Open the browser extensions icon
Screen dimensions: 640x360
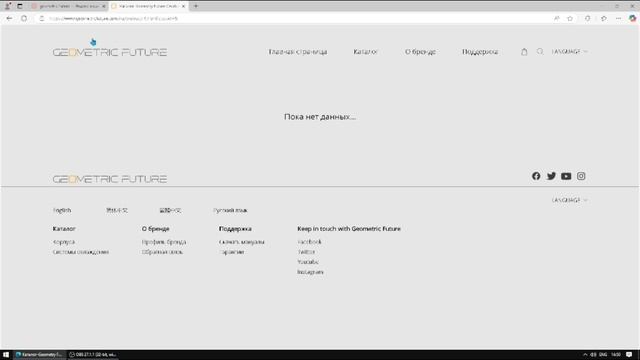[588, 18]
